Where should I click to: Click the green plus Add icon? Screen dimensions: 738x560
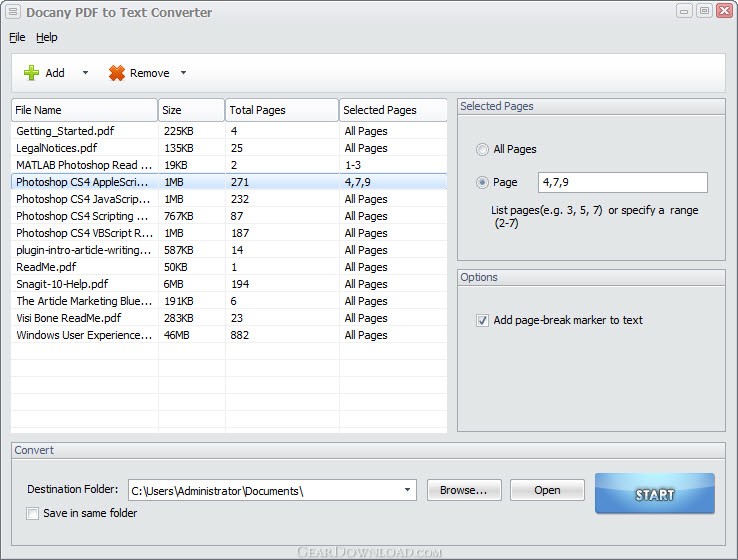click(32, 73)
